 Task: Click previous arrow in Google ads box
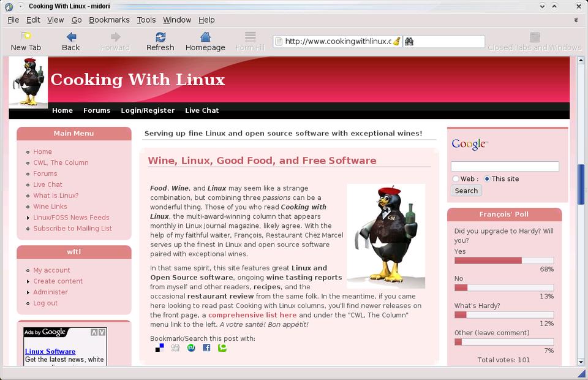(x=94, y=332)
